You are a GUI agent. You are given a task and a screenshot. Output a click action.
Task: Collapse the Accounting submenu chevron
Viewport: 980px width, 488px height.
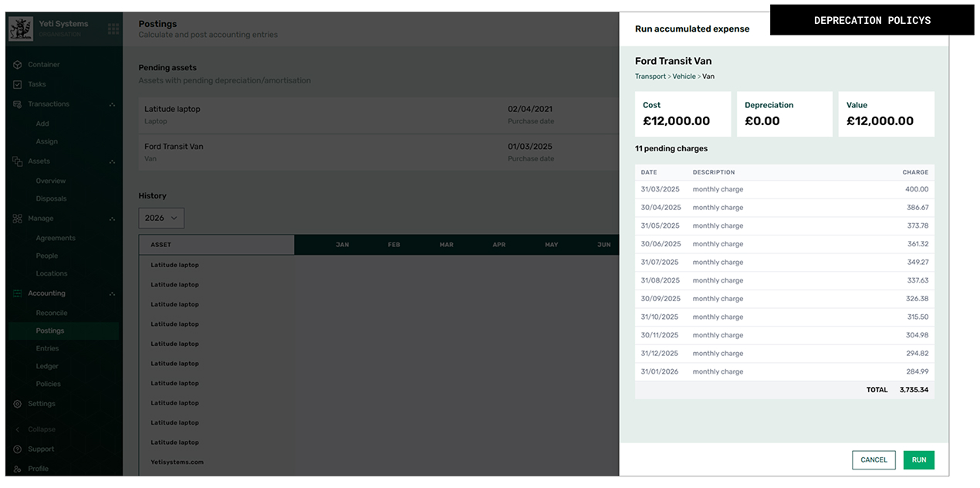[x=113, y=293]
